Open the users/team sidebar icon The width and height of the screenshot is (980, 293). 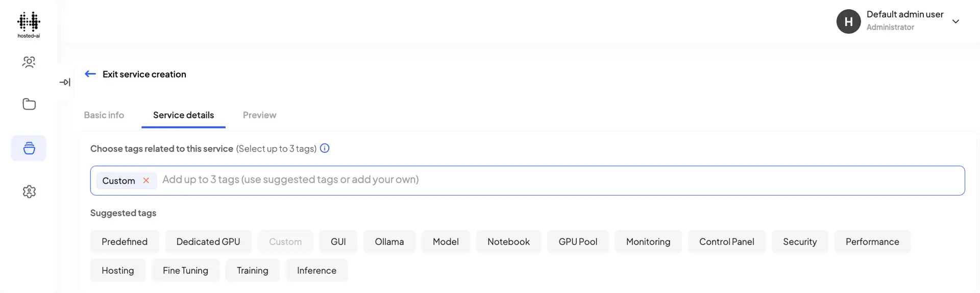point(29,62)
